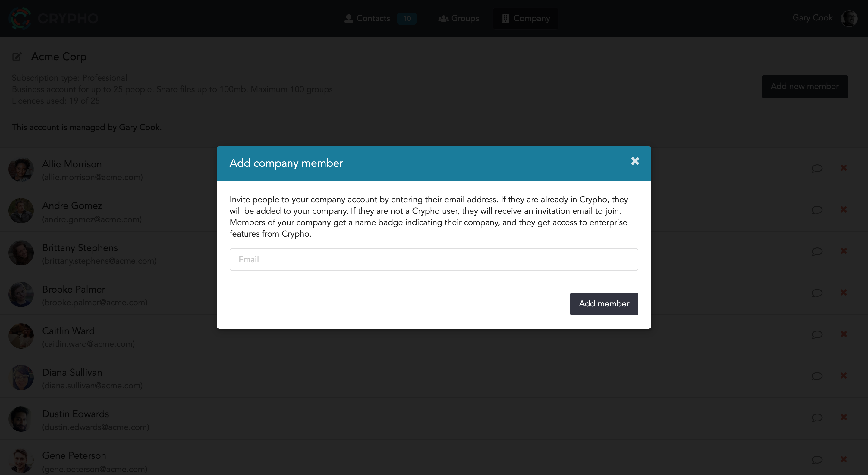Viewport: 868px width, 475px height.
Task: Click the notification badge showing 10
Action: tap(407, 18)
